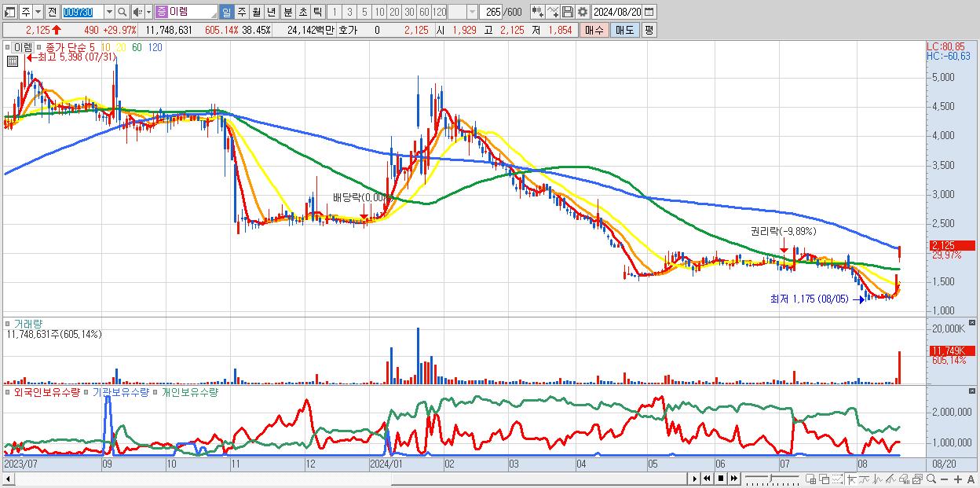Viewport: 980px width, 488px height.
Task: Click the overlapping windows icon
Action: pyautogui.click(x=824, y=479)
